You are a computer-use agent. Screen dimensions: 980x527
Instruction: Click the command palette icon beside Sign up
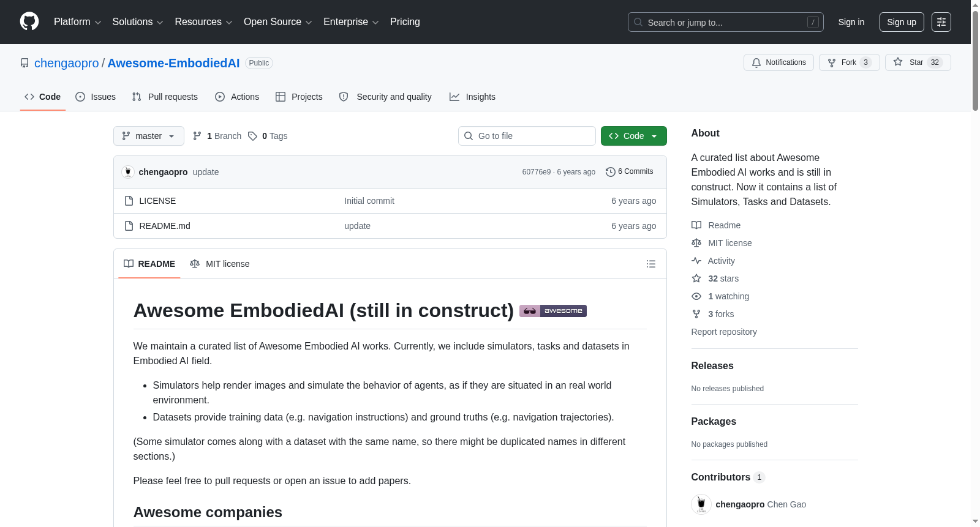(x=941, y=22)
